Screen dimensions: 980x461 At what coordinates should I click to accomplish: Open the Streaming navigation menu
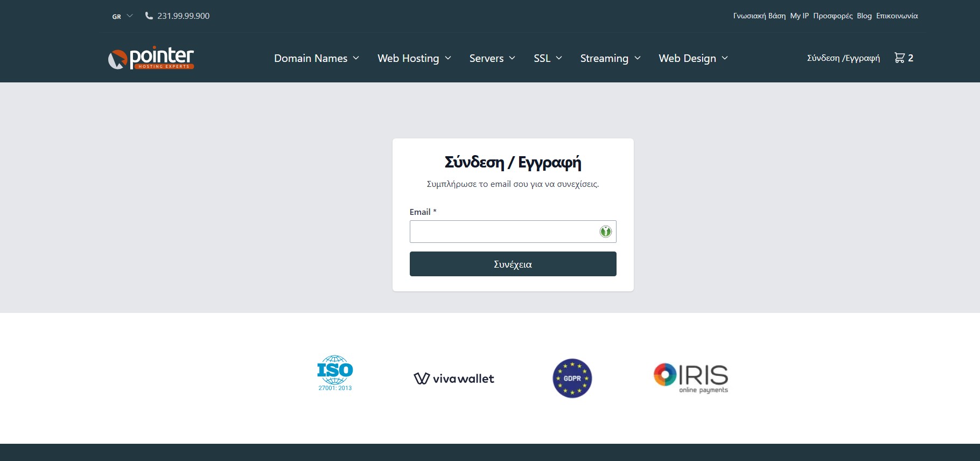pyautogui.click(x=610, y=58)
